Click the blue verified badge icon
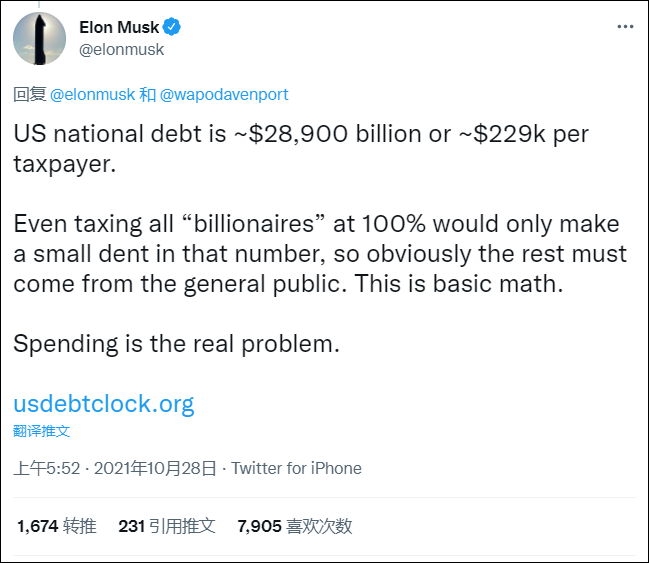The width and height of the screenshot is (649, 563). pos(170,27)
